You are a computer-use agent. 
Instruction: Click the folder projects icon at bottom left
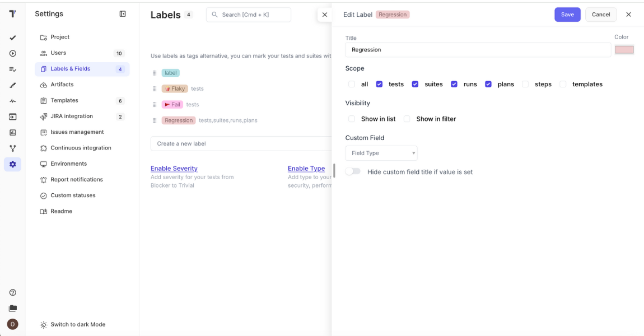[12, 307]
